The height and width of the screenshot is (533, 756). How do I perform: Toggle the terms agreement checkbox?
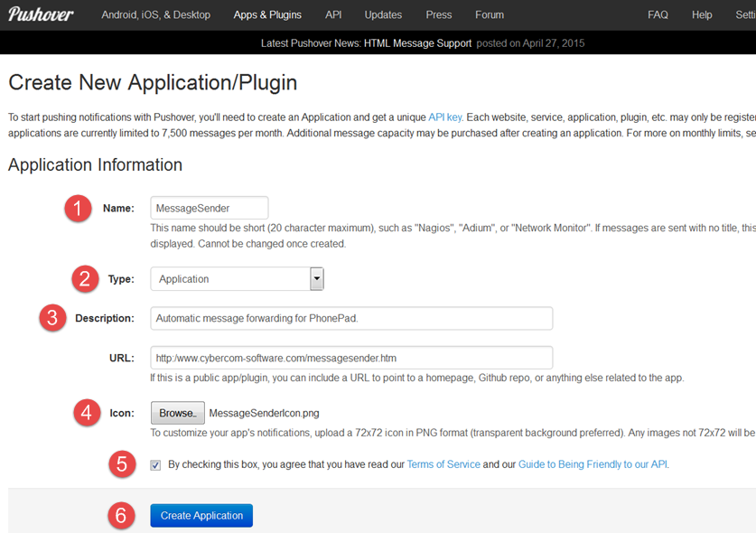(x=155, y=465)
